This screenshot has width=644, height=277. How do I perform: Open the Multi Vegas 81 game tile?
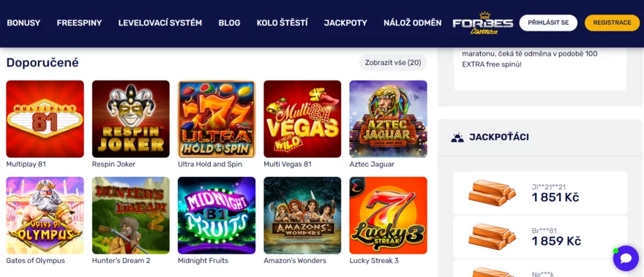[302, 119]
